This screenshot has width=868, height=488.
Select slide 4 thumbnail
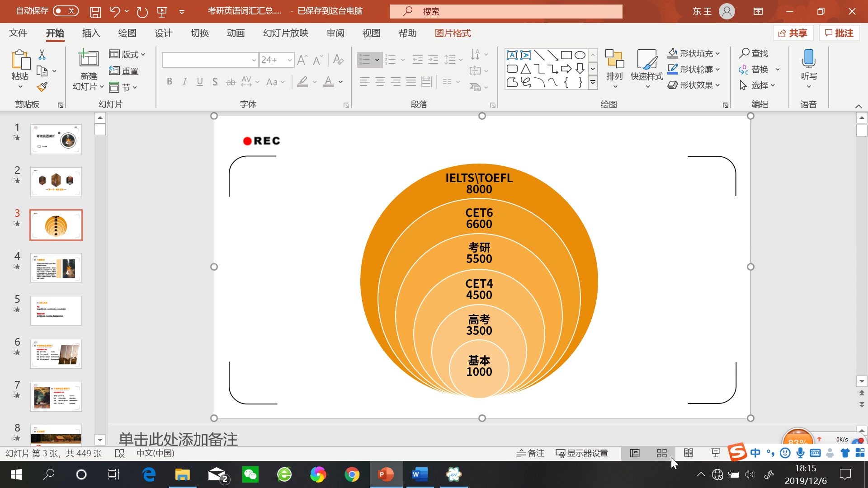tap(56, 268)
